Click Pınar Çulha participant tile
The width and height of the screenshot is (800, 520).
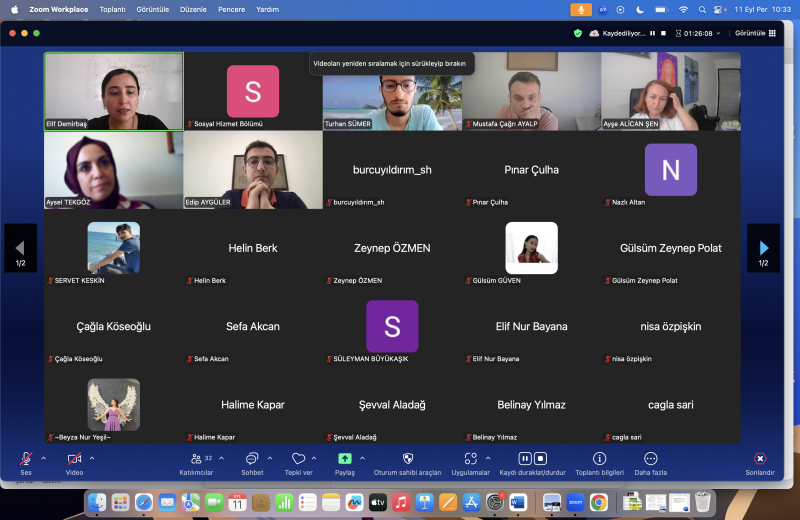click(532, 170)
